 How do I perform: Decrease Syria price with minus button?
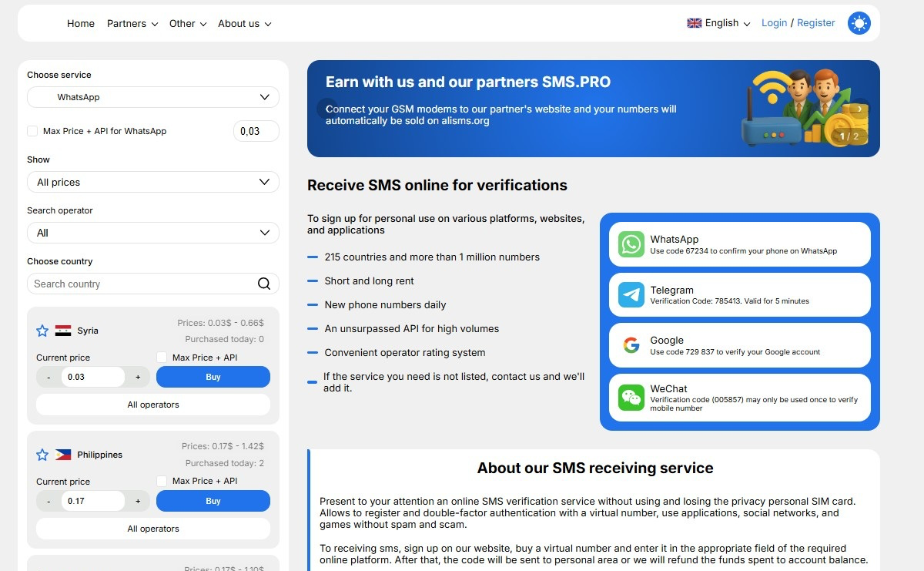pyautogui.click(x=49, y=377)
